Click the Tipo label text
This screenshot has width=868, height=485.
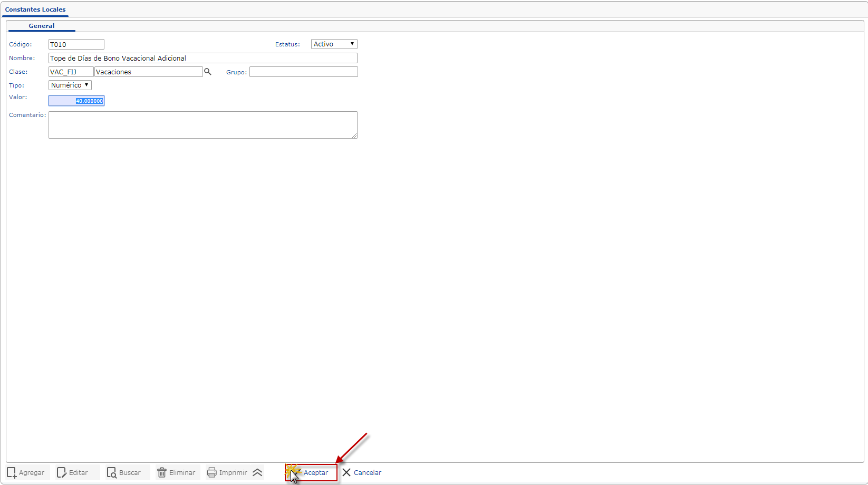(16, 85)
